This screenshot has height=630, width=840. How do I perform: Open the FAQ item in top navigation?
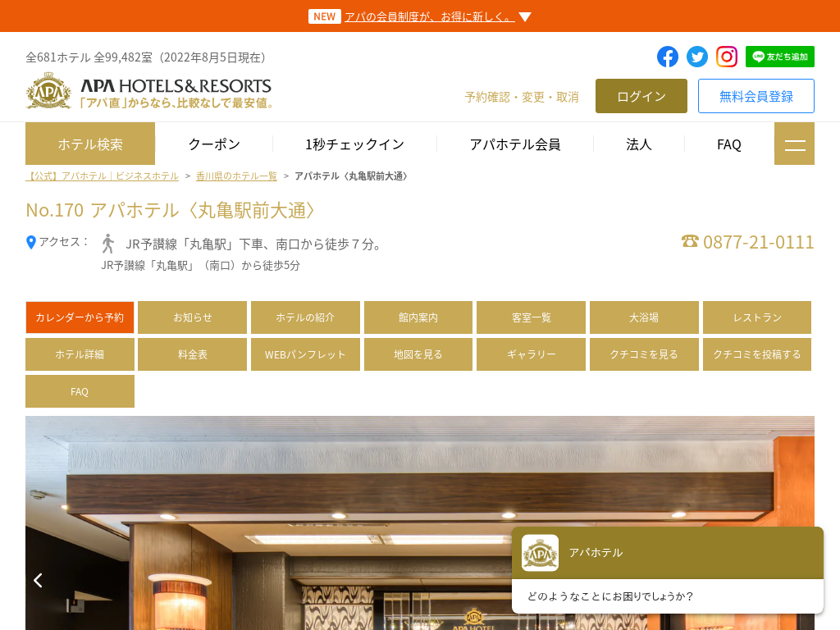(729, 144)
